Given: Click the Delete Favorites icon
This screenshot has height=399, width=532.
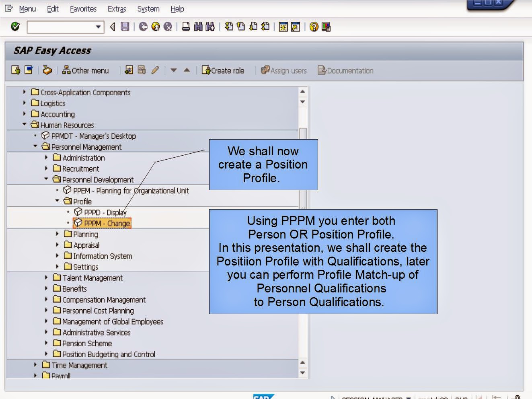Looking at the screenshot, I should 142,70.
